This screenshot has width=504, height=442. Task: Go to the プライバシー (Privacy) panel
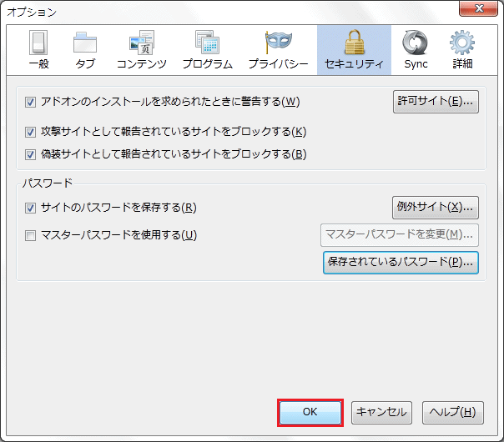point(279,49)
